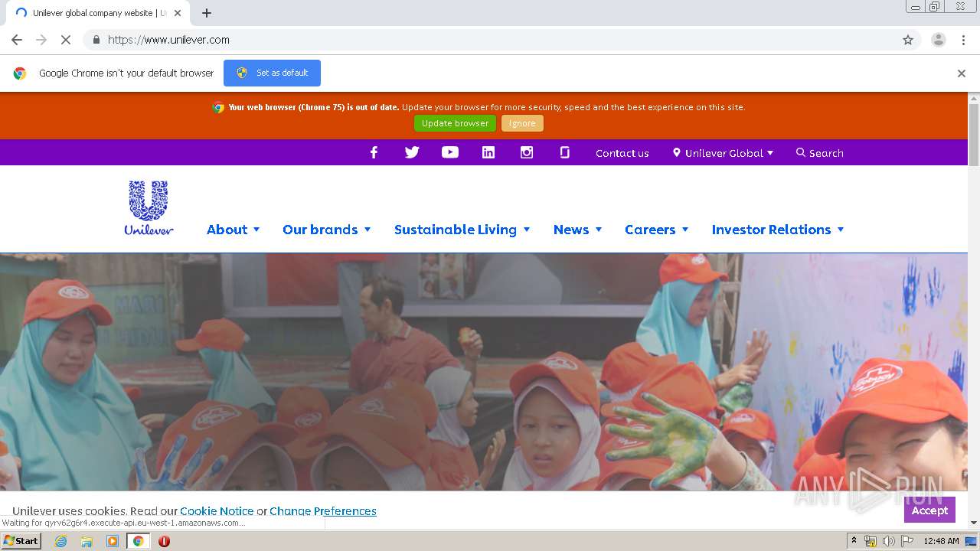Click the red antivirus taskbar icon
The image size is (980, 551).
pyautogui.click(x=164, y=541)
